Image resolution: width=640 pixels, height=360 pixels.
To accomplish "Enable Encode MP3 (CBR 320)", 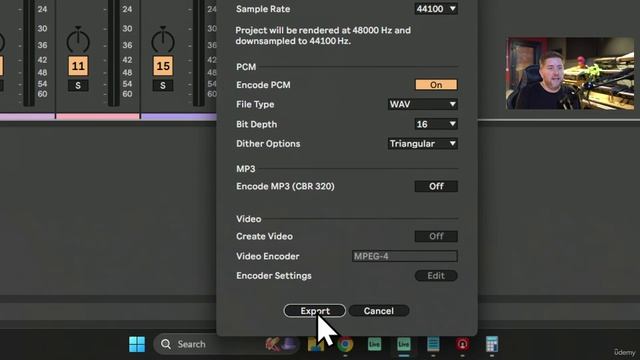I will [436, 186].
